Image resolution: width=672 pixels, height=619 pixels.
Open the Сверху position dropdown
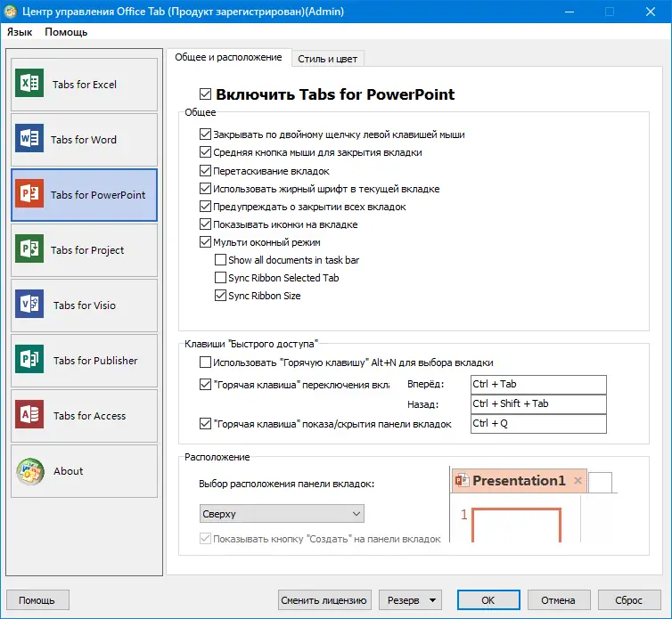click(x=282, y=514)
